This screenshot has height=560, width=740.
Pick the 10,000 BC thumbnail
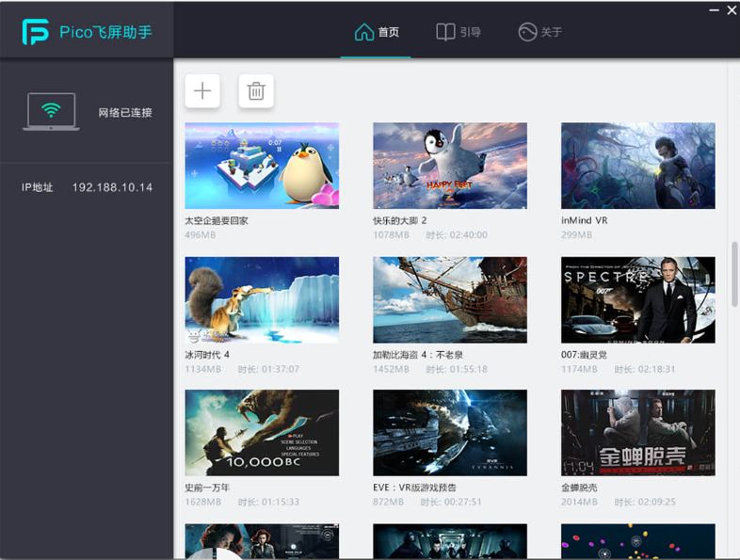(x=262, y=433)
